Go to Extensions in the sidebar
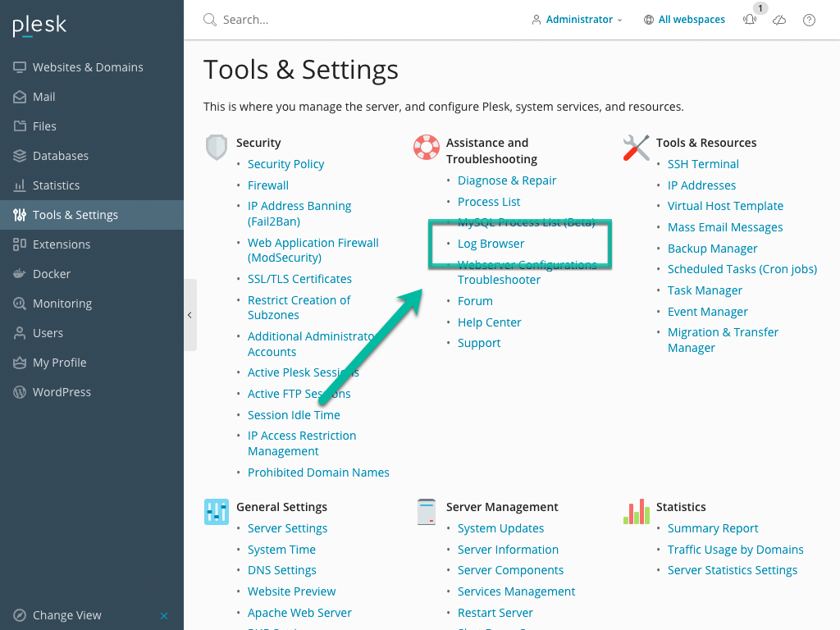 pyautogui.click(x=92, y=244)
